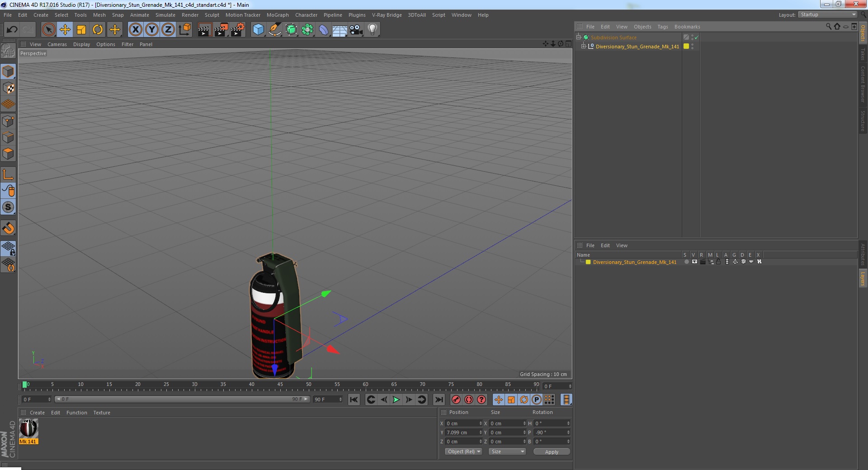The image size is (868, 470).
Task: Add Array modeling object icon
Action: pyautogui.click(x=307, y=30)
